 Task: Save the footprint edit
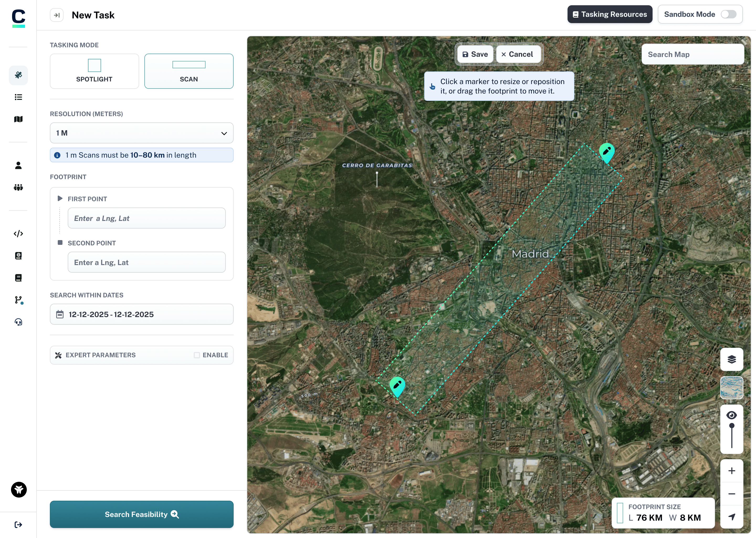pos(475,54)
